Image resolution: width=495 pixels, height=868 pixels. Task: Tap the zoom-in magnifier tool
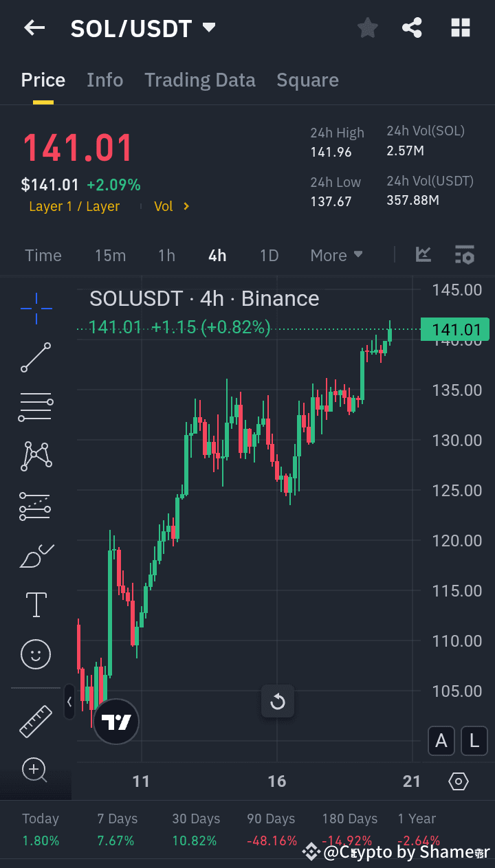click(x=35, y=770)
